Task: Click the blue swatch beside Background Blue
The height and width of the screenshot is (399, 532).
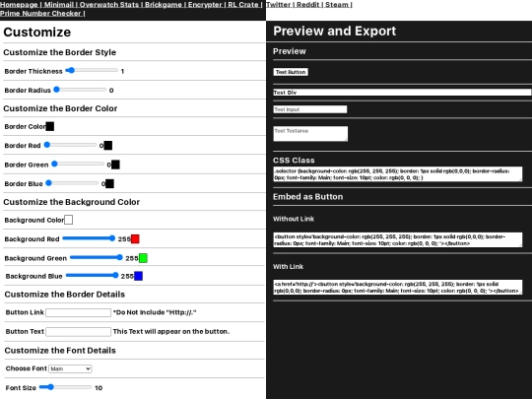Action: (139, 276)
